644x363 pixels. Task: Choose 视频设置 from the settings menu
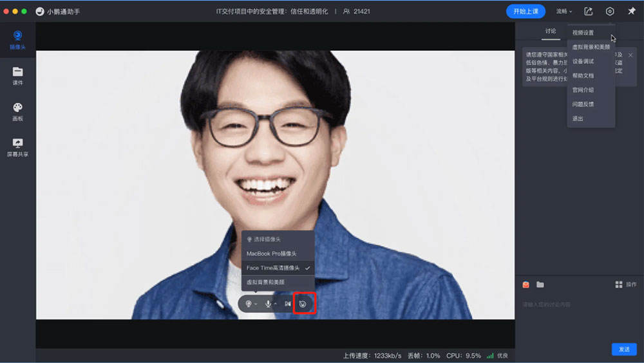click(x=583, y=33)
